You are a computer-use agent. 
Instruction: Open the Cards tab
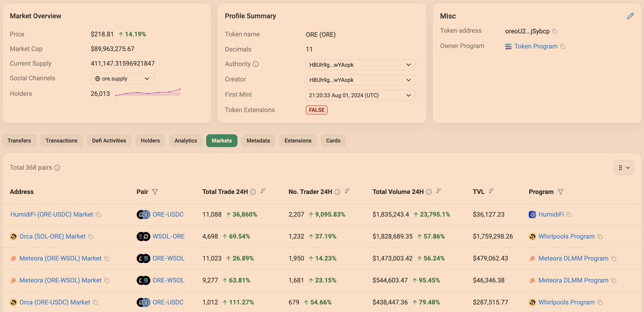click(x=333, y=141)
